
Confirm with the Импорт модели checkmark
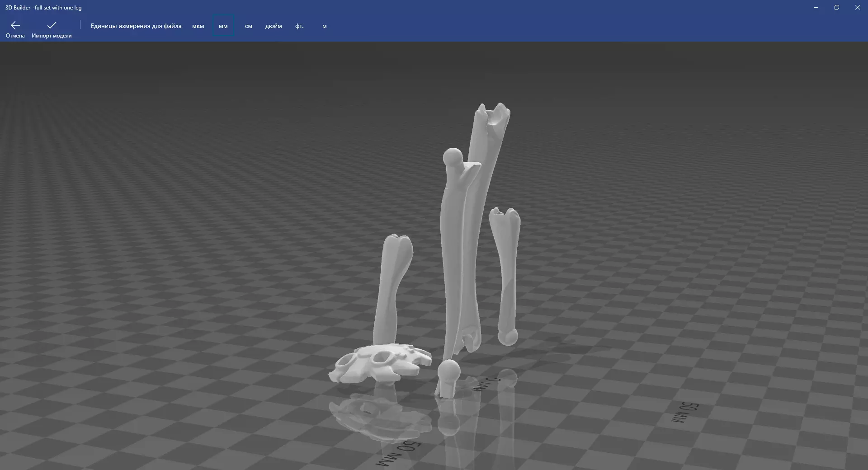click(x=52, y=29)
